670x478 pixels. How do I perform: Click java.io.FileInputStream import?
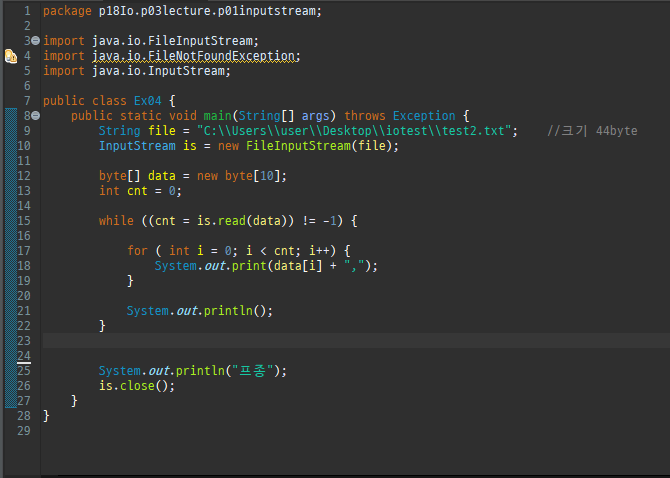click(x=175, y=41)
